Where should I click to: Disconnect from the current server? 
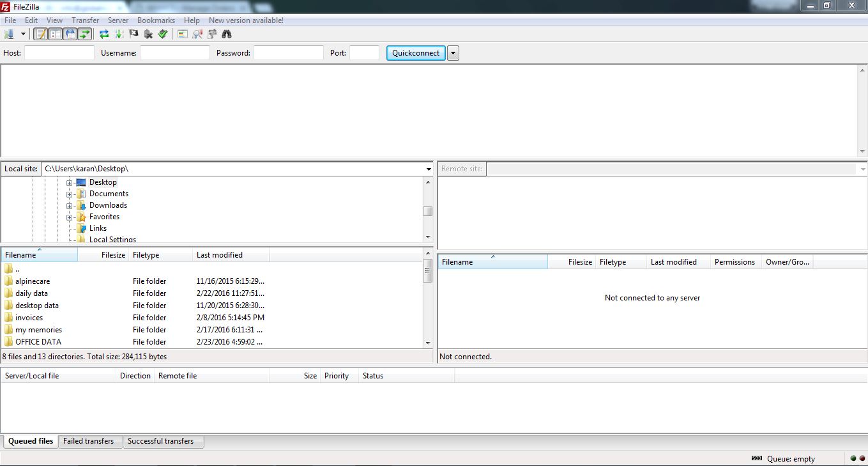pos(149,34)
